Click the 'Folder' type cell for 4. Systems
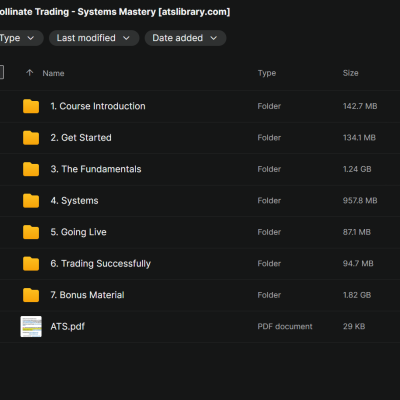400x400 pixels. 269,201
